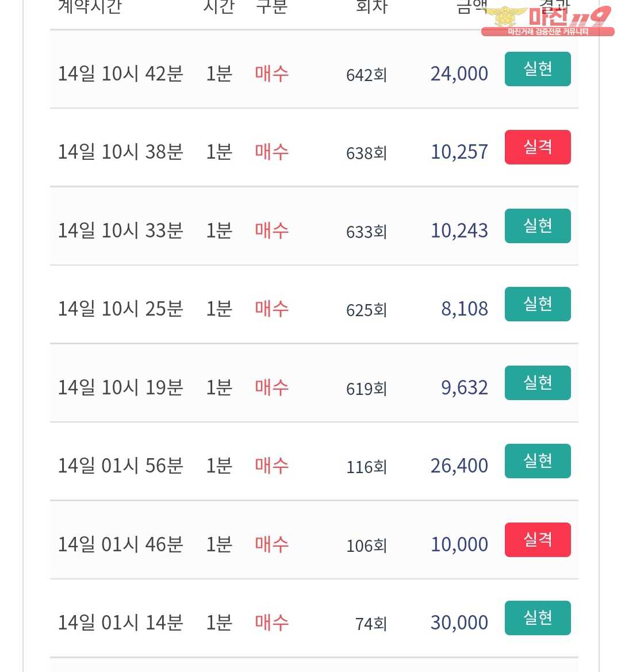Select the 14일 10시 33분 row entry
Image resolution: width=621 pixels, height=672 pixels.
click(x=121, y=231)
